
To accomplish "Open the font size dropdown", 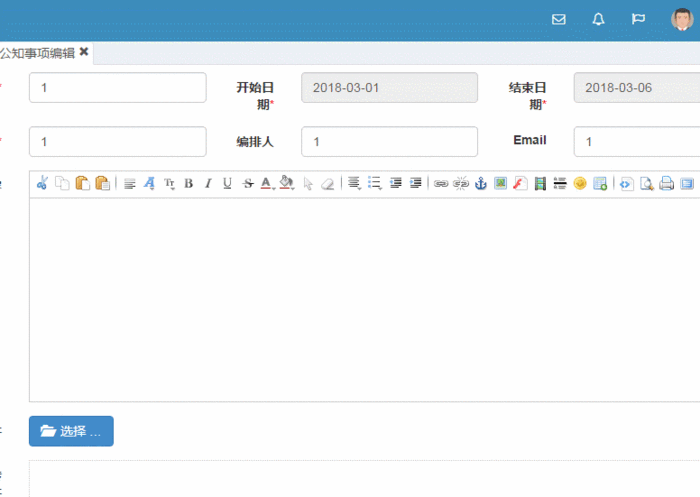I will pyautogui.click(x=169, y=184).
